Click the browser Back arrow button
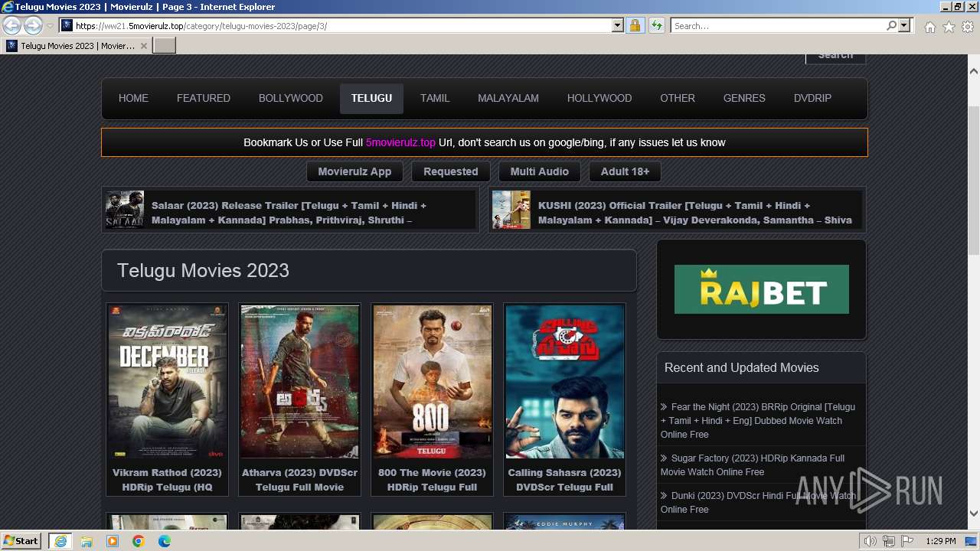The width and height of the screenshot is (980, 551). pos(11,26)
